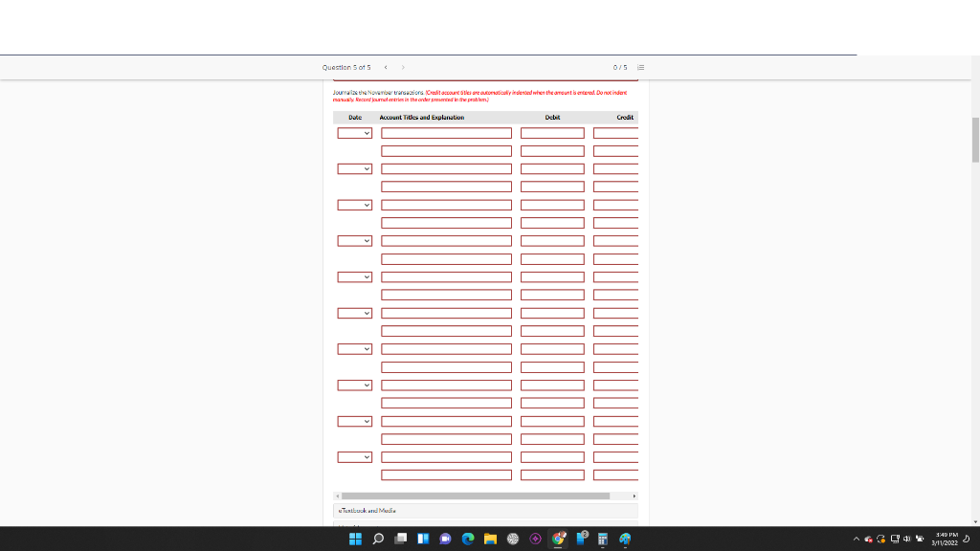Open Windows Search from the taskbar

tap(378, 540)
